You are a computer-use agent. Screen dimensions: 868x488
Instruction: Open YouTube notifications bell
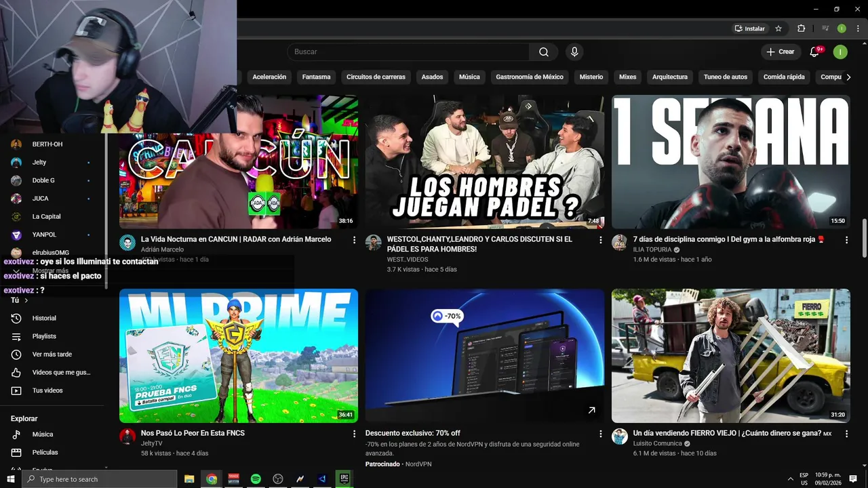[x=815, y=52]
